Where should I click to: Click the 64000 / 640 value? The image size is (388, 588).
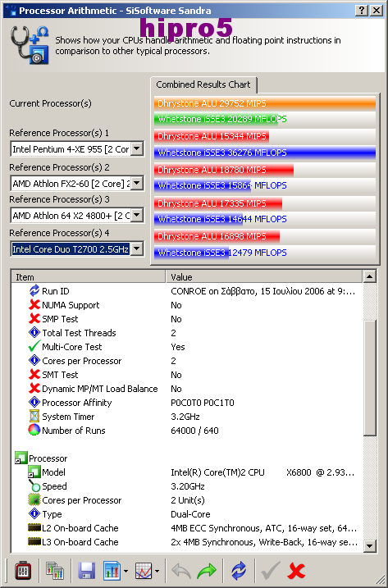pyautogui.click(x=194, y=430)
